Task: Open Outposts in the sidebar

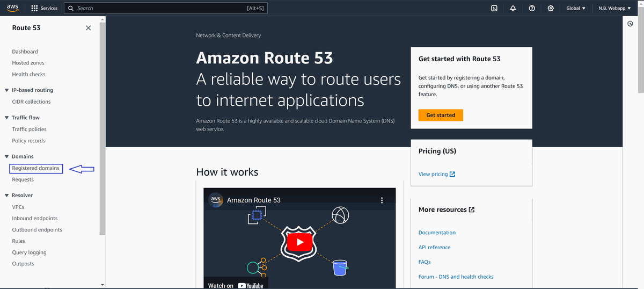Action: (23, 264)
